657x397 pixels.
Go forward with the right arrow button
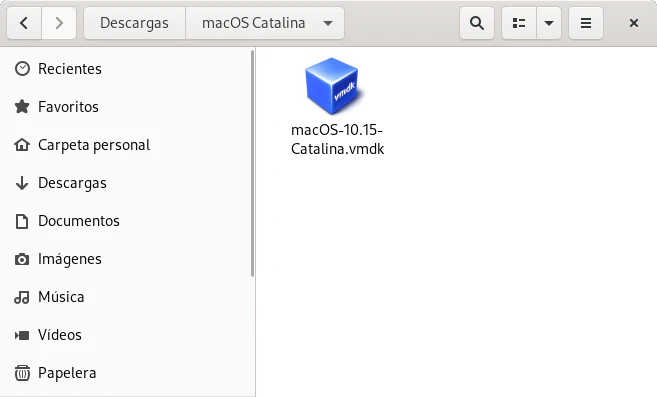pos(59,23)
